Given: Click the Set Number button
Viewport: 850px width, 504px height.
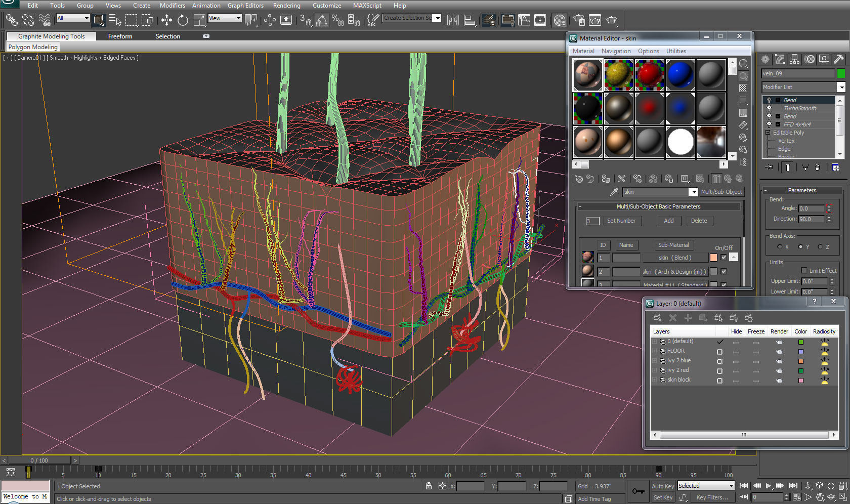Looking at the screenshot, I should (x=621, y=221).
